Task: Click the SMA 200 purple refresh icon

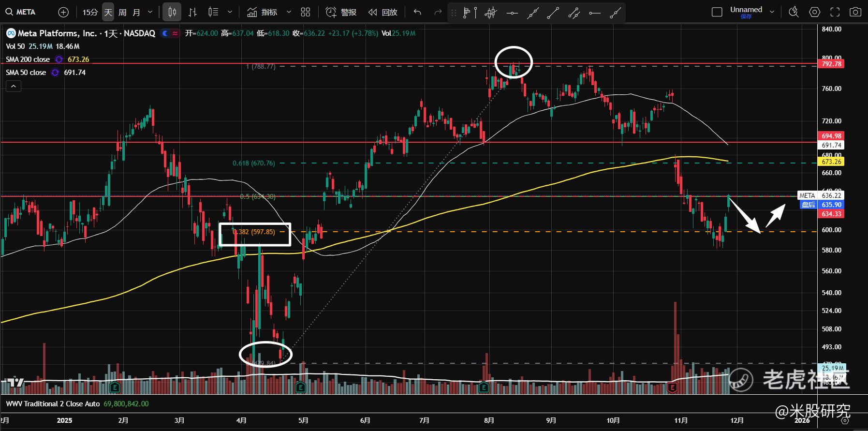Action: [59, 59]
